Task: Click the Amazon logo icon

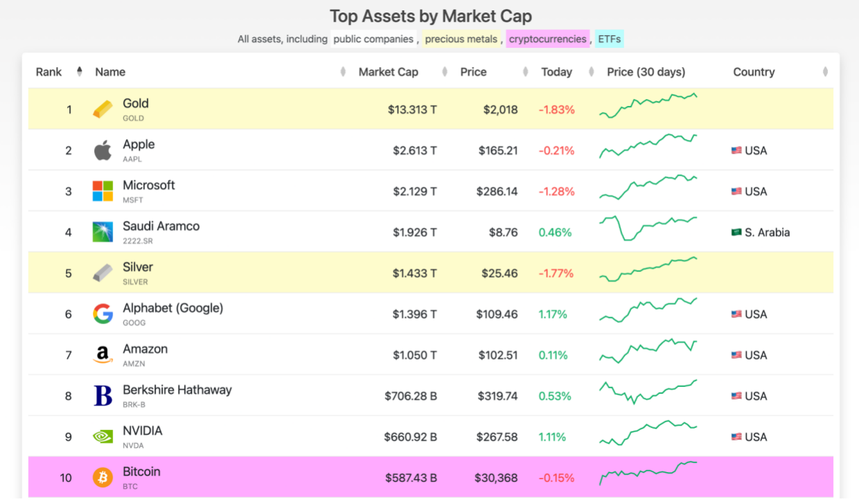Action: [103, 355]
